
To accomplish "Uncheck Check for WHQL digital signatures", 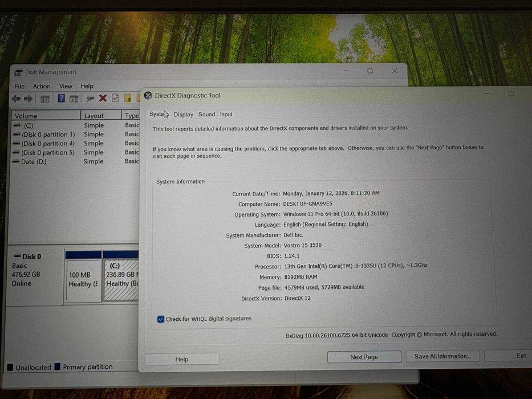I will pos(161,319).
